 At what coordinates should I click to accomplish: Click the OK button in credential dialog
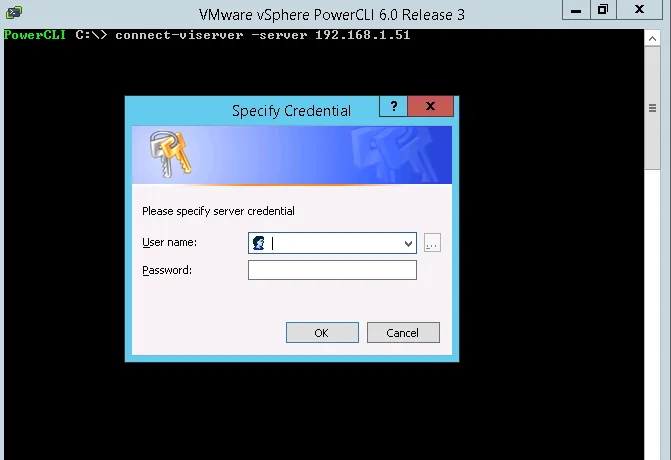point(322,332)
